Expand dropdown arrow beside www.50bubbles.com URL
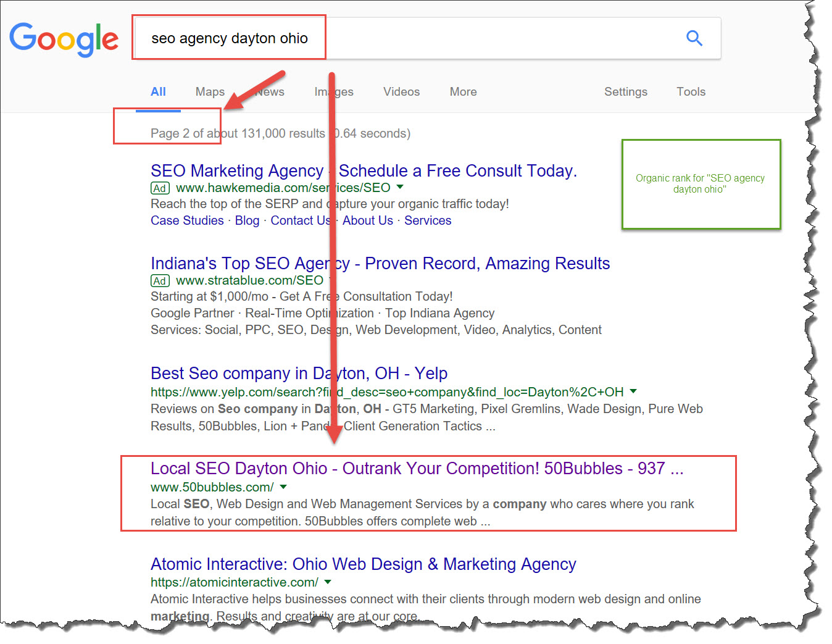832x644 pixels. pos(283,487)
